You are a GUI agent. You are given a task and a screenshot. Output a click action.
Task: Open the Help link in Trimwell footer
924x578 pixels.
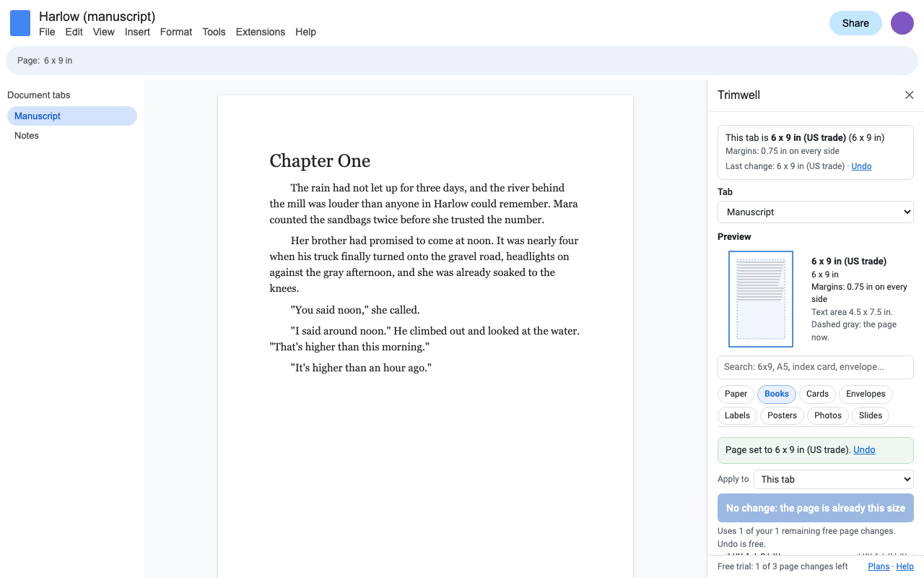tap(905, 566)
